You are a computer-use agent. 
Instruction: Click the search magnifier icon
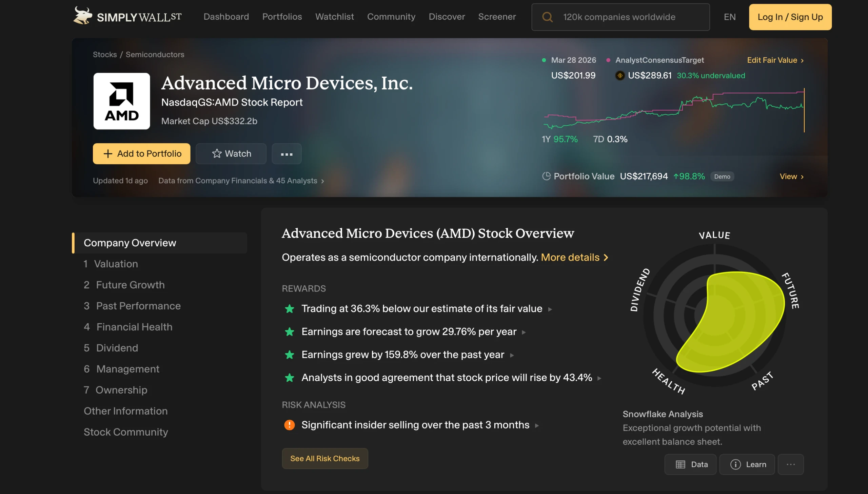pos(547,17)
